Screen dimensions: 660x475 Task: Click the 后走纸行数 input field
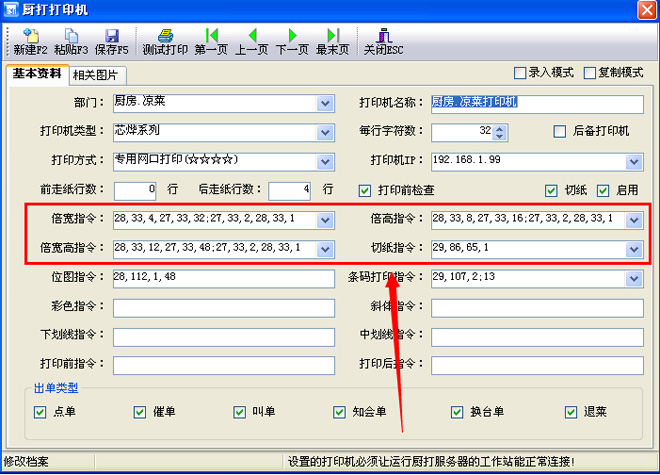[x=290, y=191]
